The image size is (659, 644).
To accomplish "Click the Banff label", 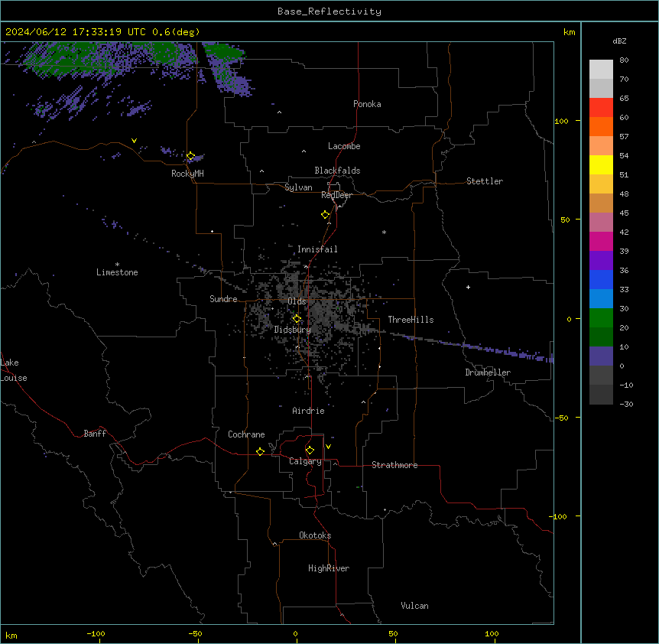I will [95, 434].
